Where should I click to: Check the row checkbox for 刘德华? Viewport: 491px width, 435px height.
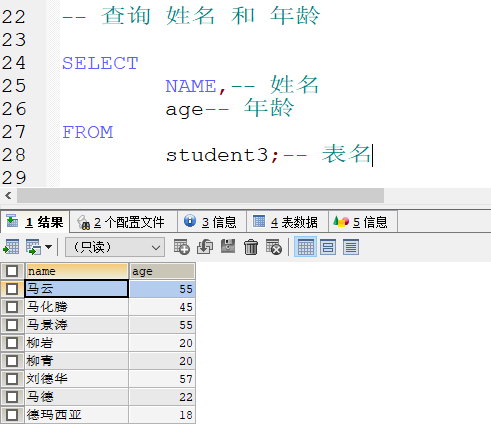pos(12,379)
